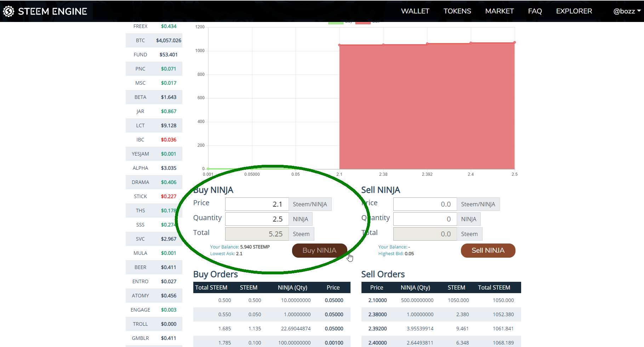This screenshot has height=347, width=644.
Task: Click the Sell NINJA button
Action: pyautogui.click(x=488, y=251)
